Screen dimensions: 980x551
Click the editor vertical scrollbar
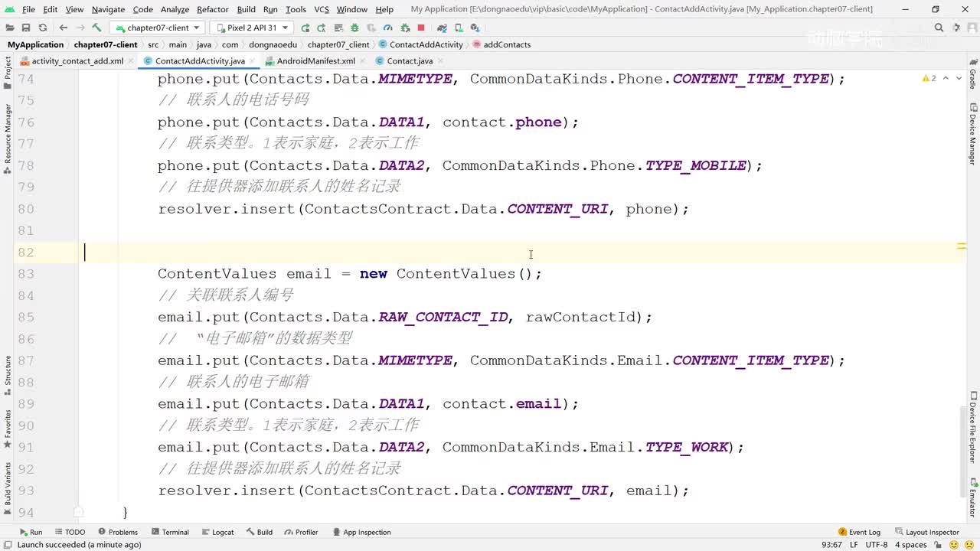pos(963,452)
